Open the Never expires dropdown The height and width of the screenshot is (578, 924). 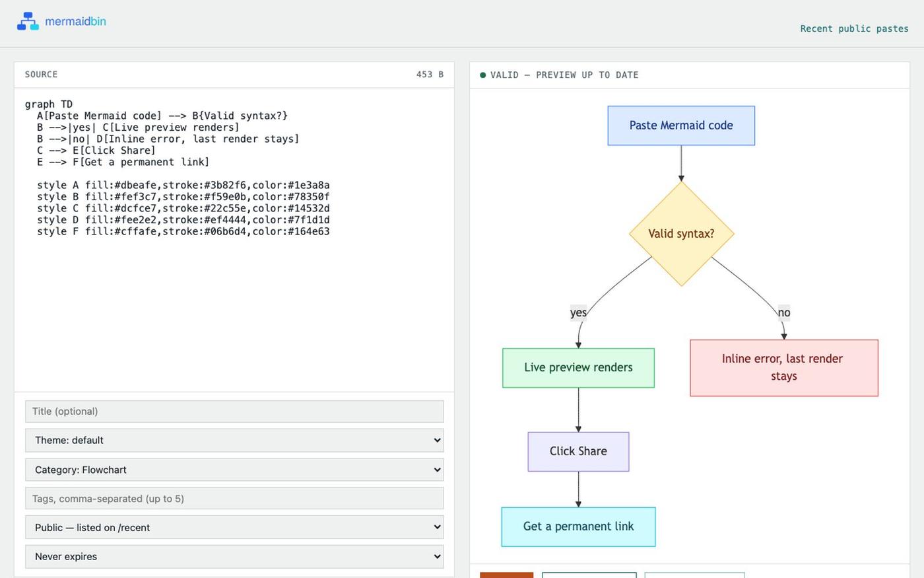(x=234, y=556)
